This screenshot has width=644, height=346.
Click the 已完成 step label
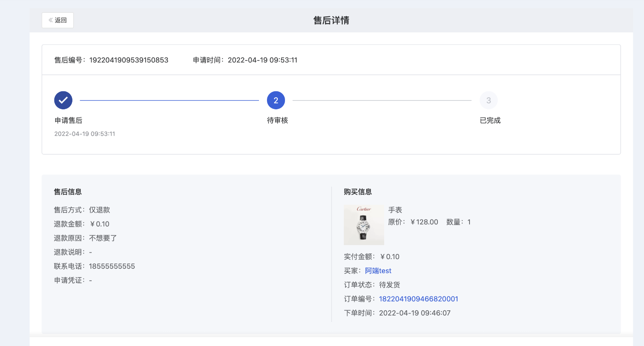[490, 121]
